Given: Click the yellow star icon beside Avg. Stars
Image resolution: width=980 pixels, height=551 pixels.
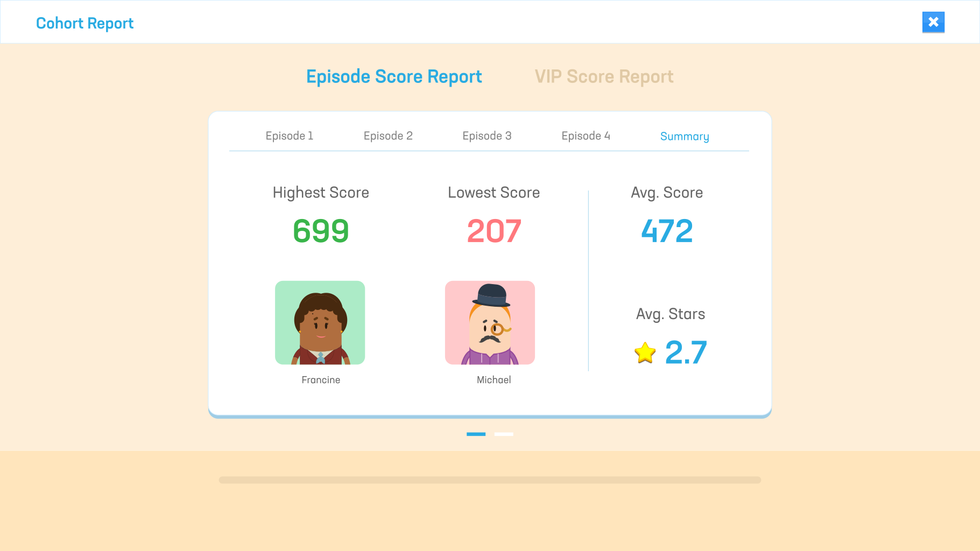Looking at the screenshot, I should tap(644, 353).
